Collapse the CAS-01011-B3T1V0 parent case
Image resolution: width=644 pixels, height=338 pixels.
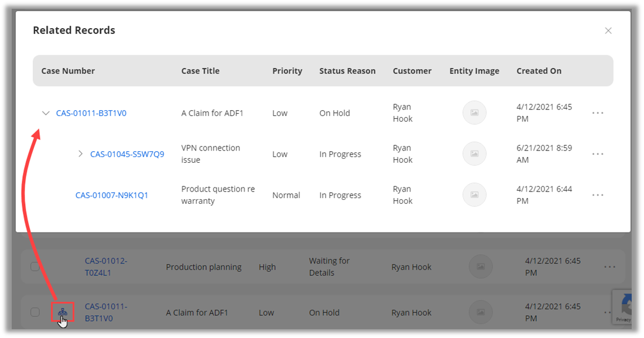coord(46,113)
